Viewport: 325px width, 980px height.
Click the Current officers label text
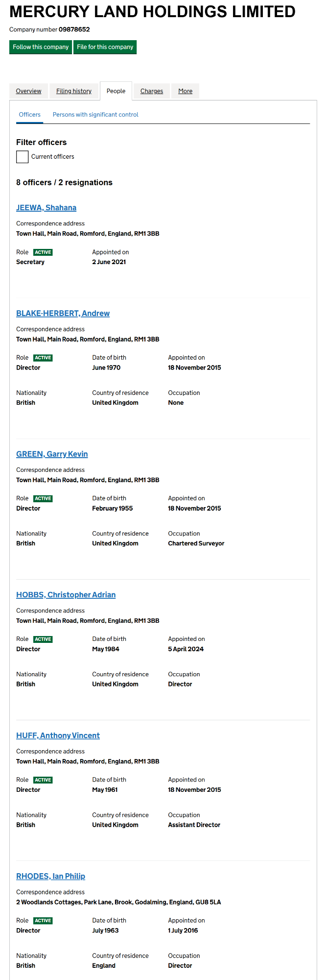[53, 157]
